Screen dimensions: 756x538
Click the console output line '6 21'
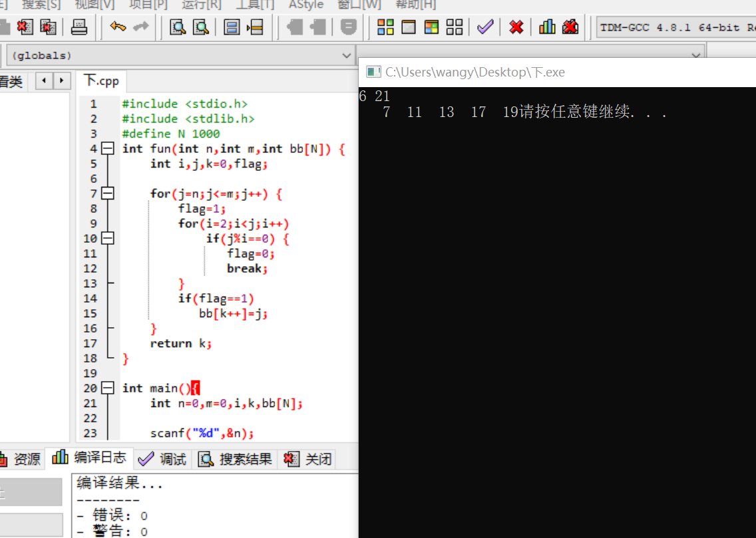click(x=375, y=96)
